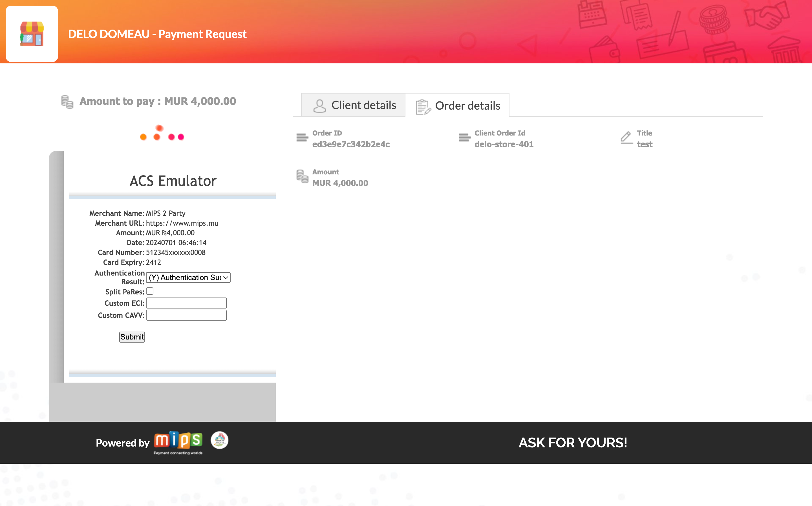The width and height of the screenshot is (812, 506).
Task: Click the round badge logo next to mips
Action: pyautogui.click(x=219, y=440)
